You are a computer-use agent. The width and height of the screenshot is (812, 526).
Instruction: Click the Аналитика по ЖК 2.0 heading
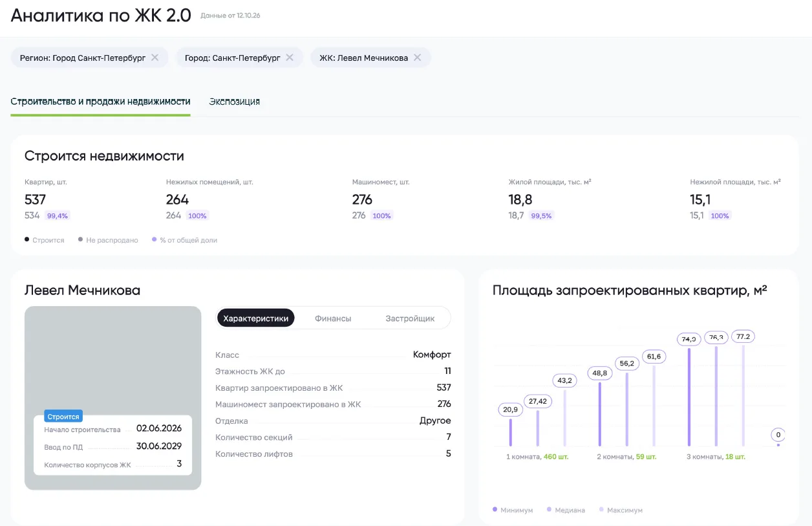coord(101,16)
